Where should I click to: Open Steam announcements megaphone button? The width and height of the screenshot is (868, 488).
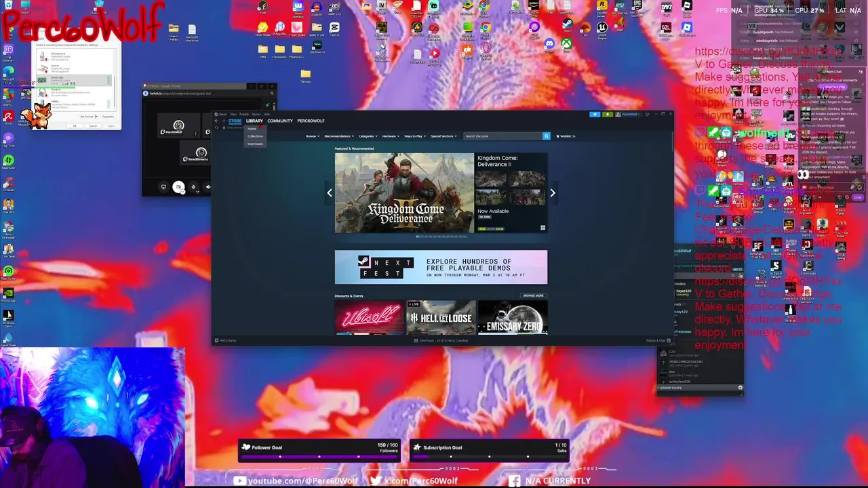[595, 115]
